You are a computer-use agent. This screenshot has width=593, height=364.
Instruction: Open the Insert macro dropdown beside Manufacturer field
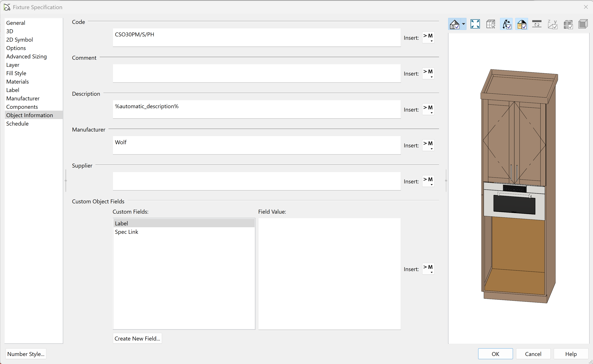click(x=428, y=145)
